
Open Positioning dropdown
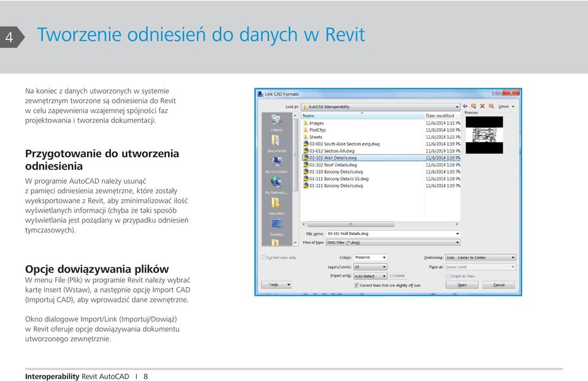pyautogui.click(x=480, y=258)
